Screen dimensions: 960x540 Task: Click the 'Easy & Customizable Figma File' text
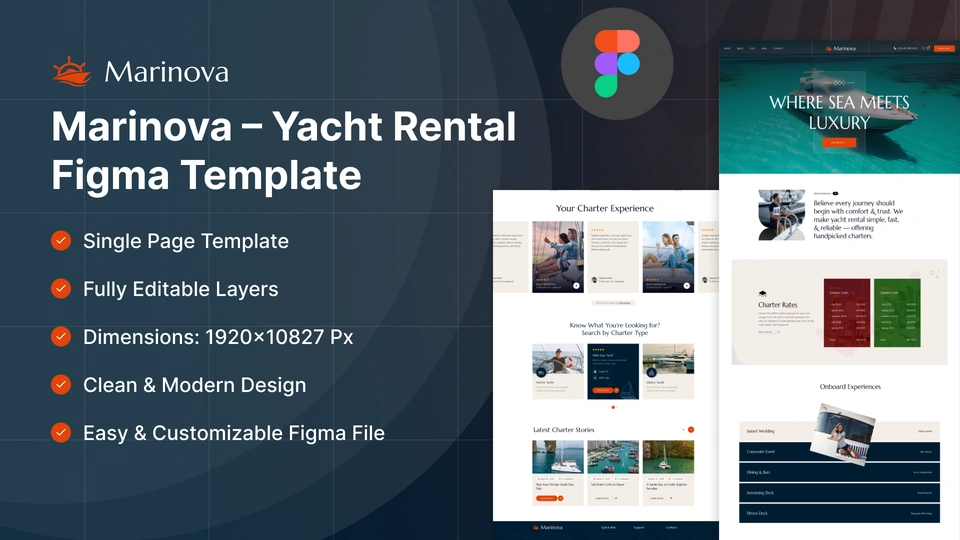[x=234, y=433]
